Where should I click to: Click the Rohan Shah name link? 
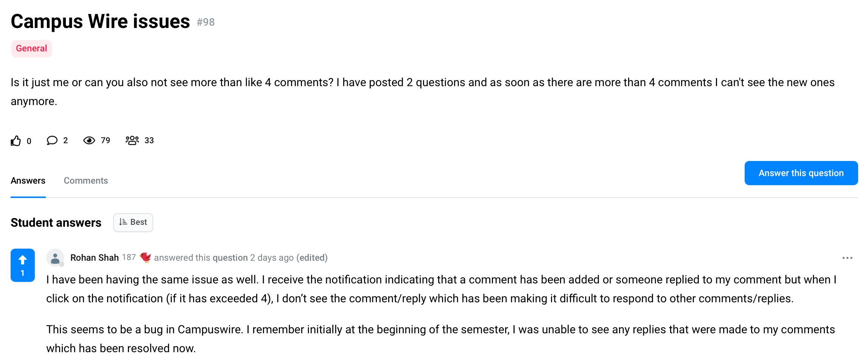click(x=95, y=258)
